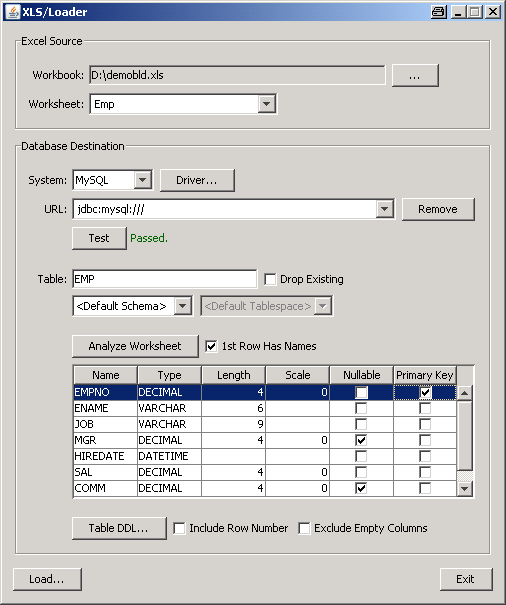506x605 pixels.
Task: Open the Default Tablespace dropdown
Action: point(323,306)
